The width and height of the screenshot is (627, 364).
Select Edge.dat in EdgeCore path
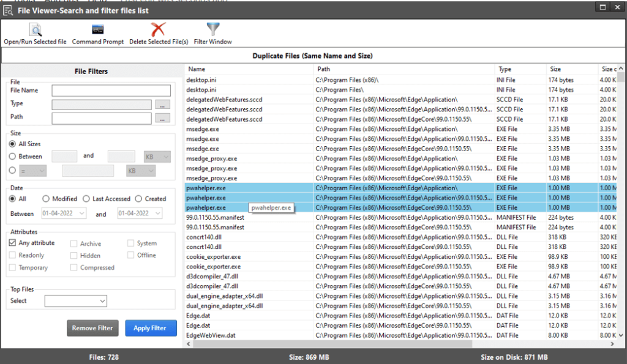[x=400, y=325]
